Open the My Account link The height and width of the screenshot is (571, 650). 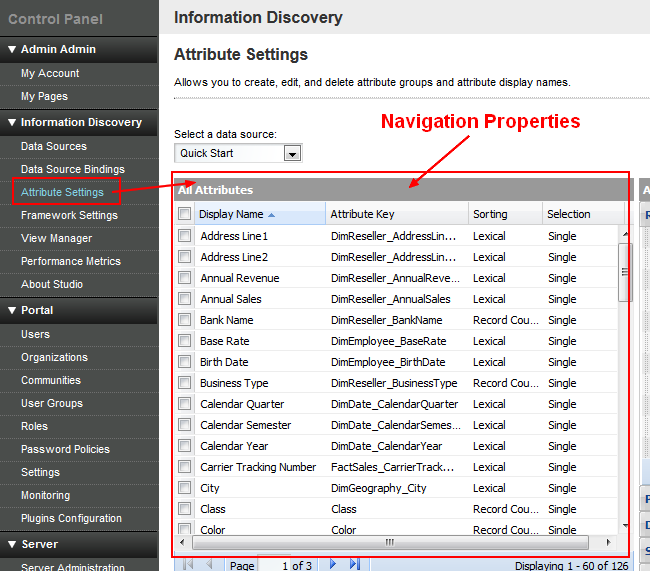coord(50,73)
